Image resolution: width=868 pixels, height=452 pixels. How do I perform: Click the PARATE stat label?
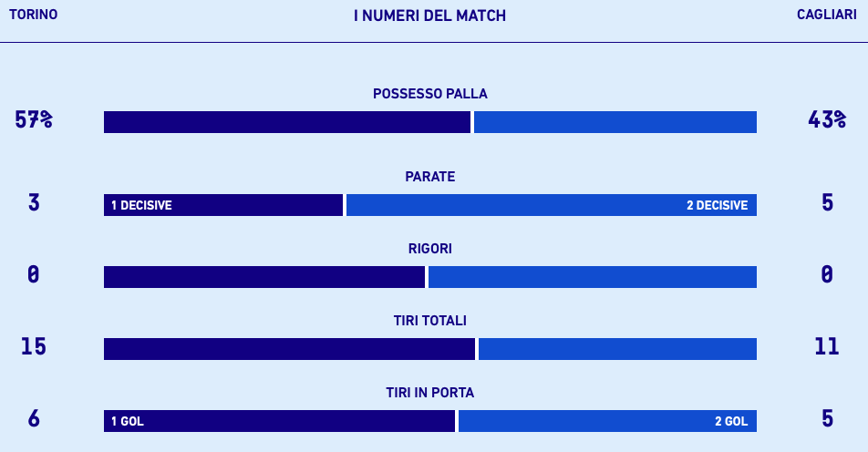430,177
